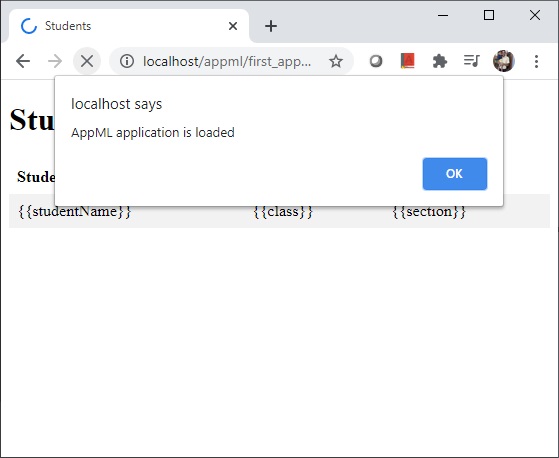
Task: Bookmark this page with the star icon
Action: 335,61
